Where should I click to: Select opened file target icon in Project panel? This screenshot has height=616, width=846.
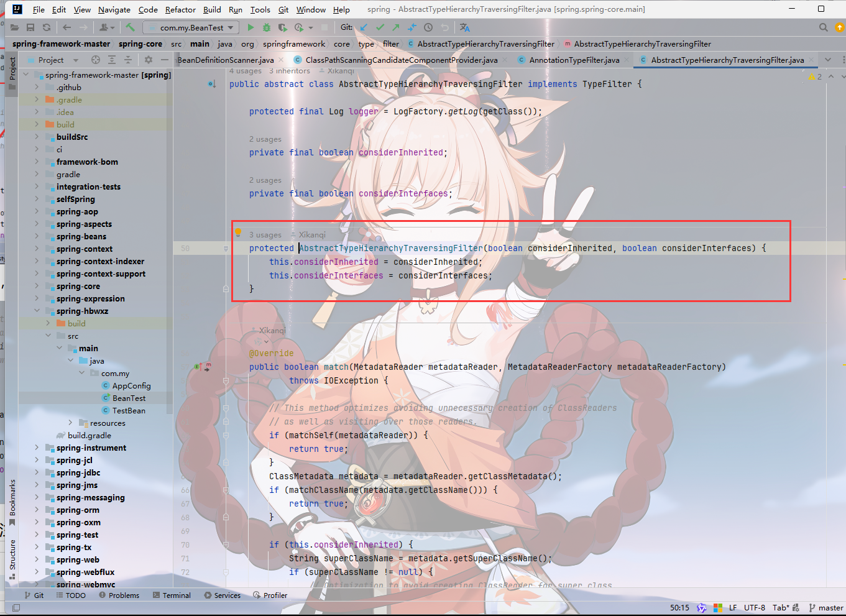pyautogui.click(x=96, y=60)
